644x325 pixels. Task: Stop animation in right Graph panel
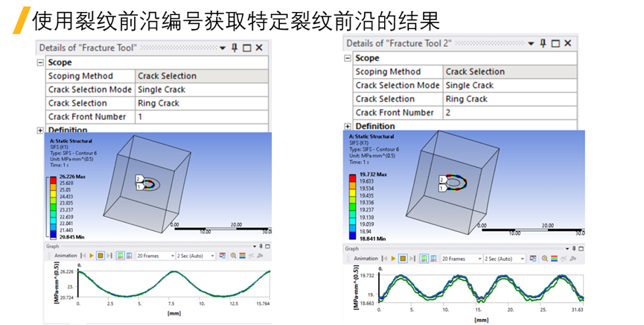click(403, 259)
